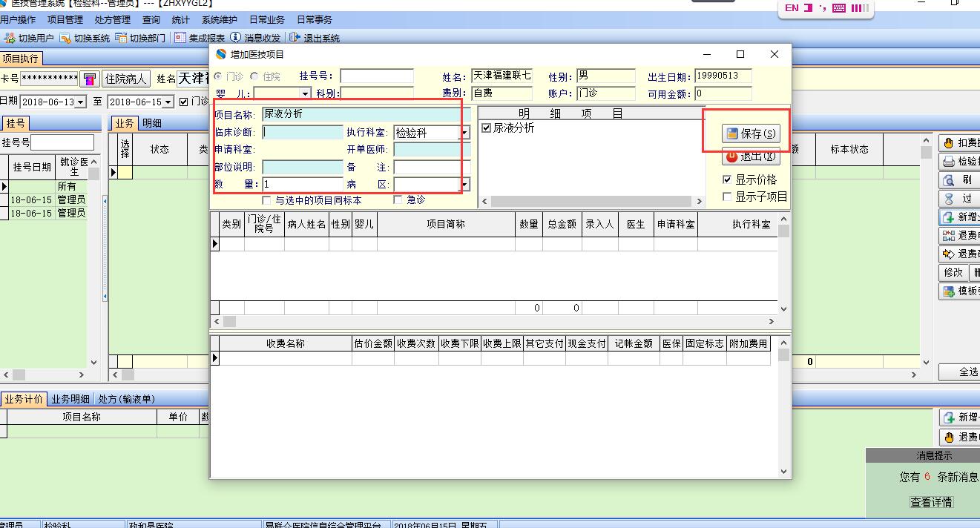Open the 日常事务 menu
This screenshot has width=980, height=528.
[x=315, y=20]
